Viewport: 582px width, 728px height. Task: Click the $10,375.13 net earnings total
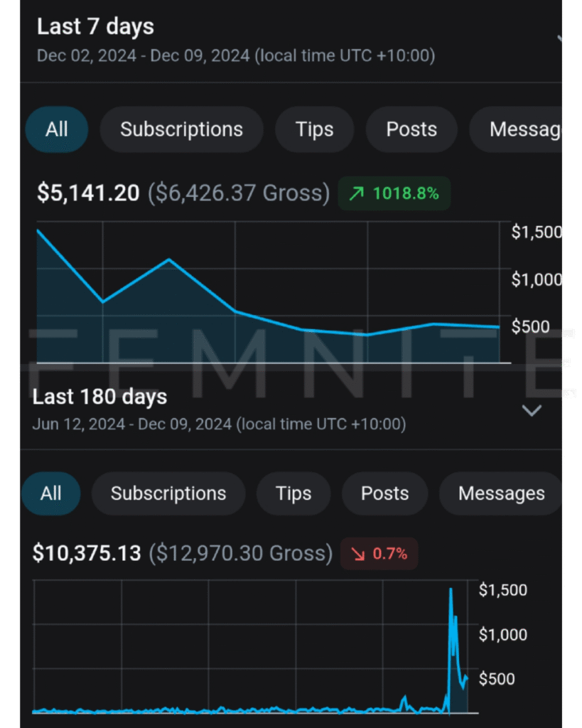[x=87, y=553]
